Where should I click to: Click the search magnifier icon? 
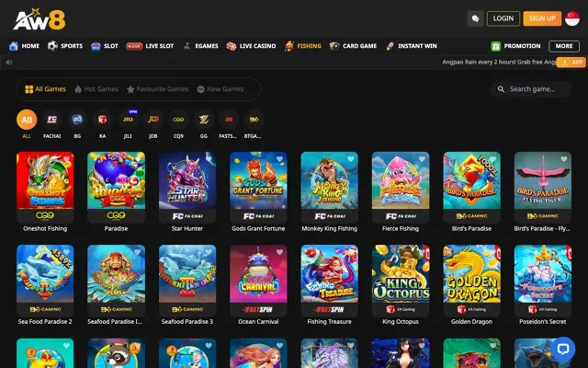[501, 89]
